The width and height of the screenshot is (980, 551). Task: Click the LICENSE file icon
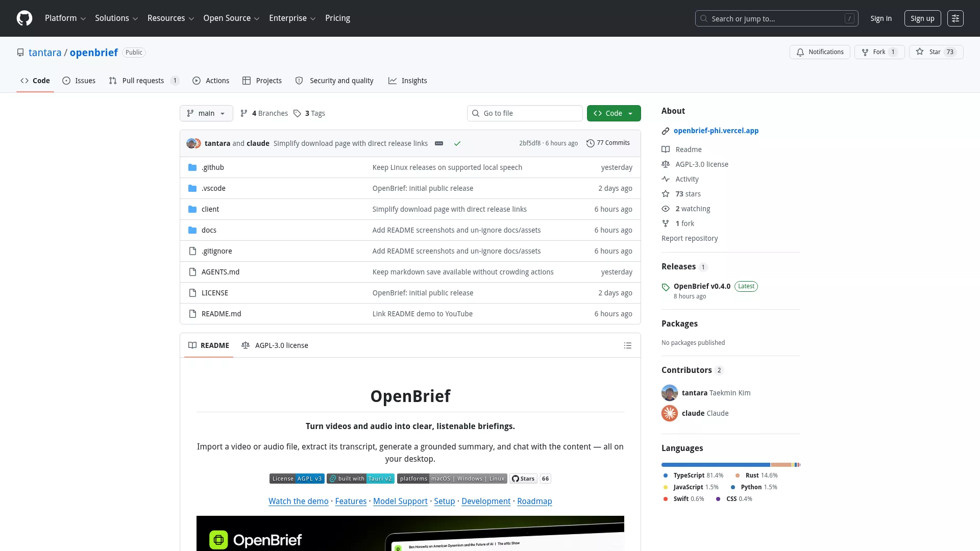[192, 293]
